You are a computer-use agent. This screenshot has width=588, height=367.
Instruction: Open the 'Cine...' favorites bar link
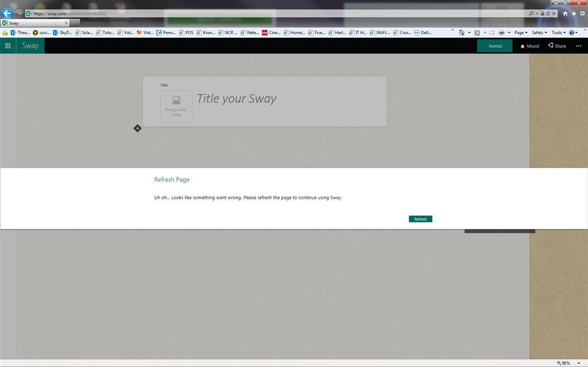coord(271,33)
